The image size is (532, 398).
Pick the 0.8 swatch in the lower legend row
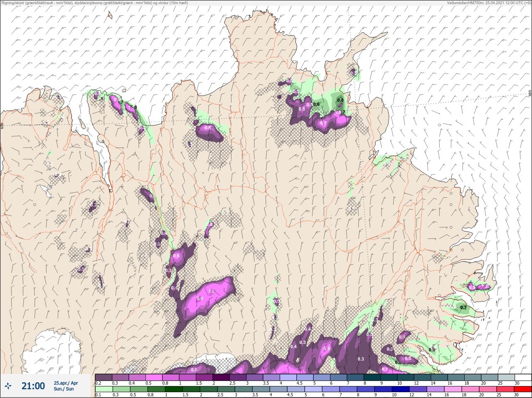pos(156,389)
